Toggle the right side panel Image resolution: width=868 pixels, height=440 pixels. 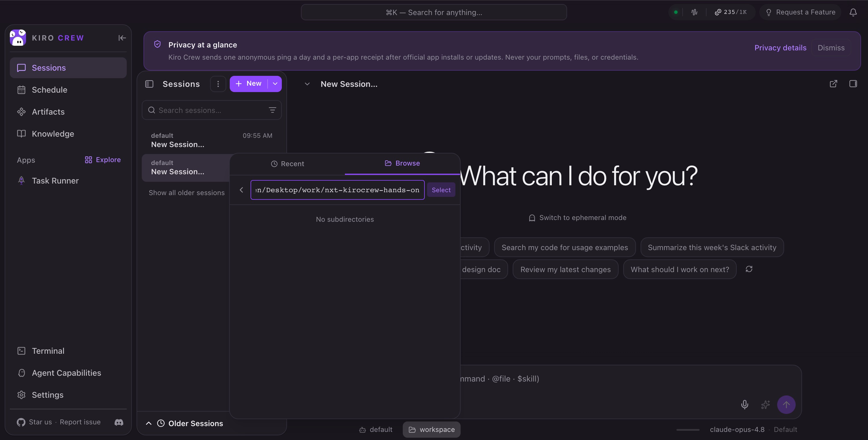[853, 84]
